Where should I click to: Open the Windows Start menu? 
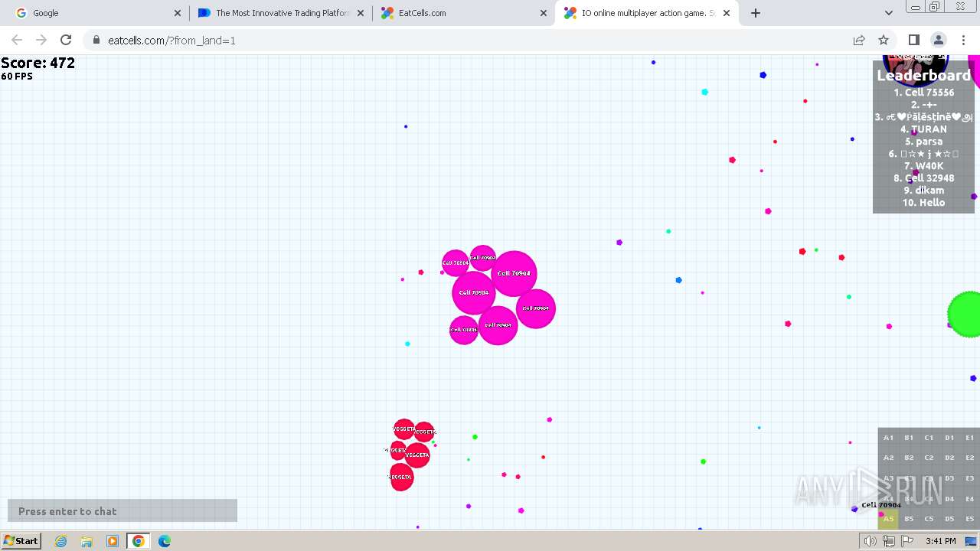[x=21, y=540]
